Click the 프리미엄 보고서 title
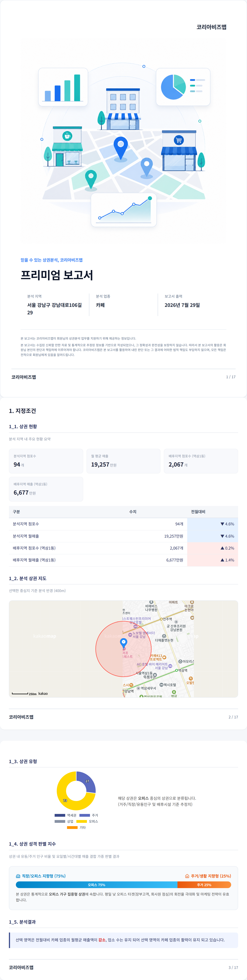Viewport: 247px width, 980px height. coord(57,275)
